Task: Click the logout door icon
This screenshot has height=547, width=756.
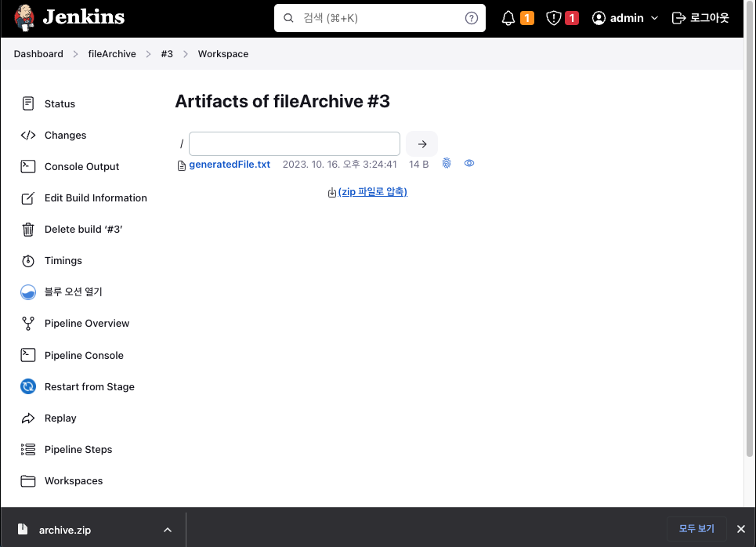Action: pyautogui.click(x=678, y=18)
